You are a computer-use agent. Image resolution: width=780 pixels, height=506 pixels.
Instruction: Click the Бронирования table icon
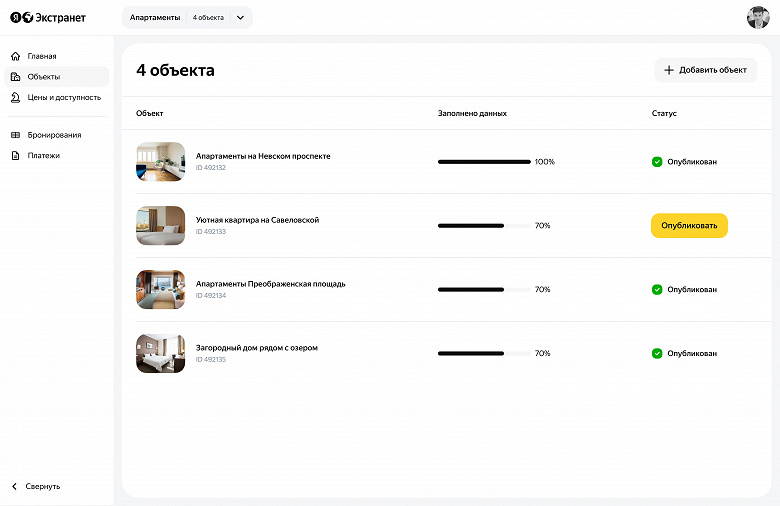click(16, 135)
